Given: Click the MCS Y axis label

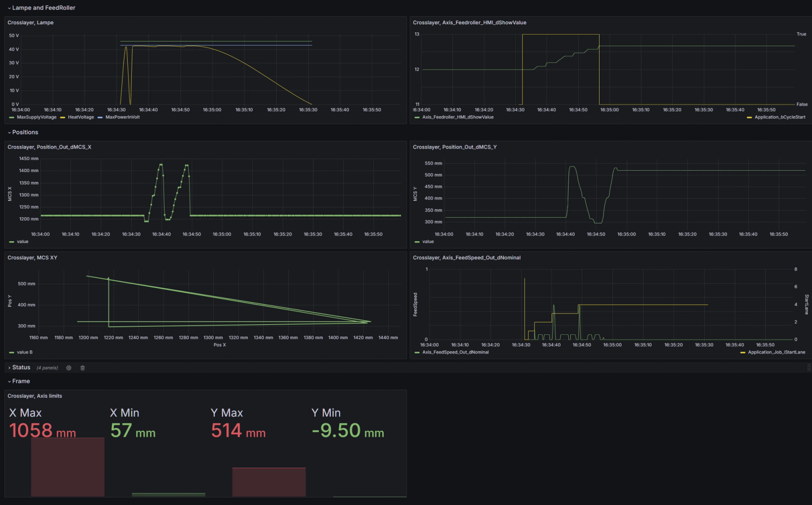Looking at the screenshot, I should click(x=415, y=194).
